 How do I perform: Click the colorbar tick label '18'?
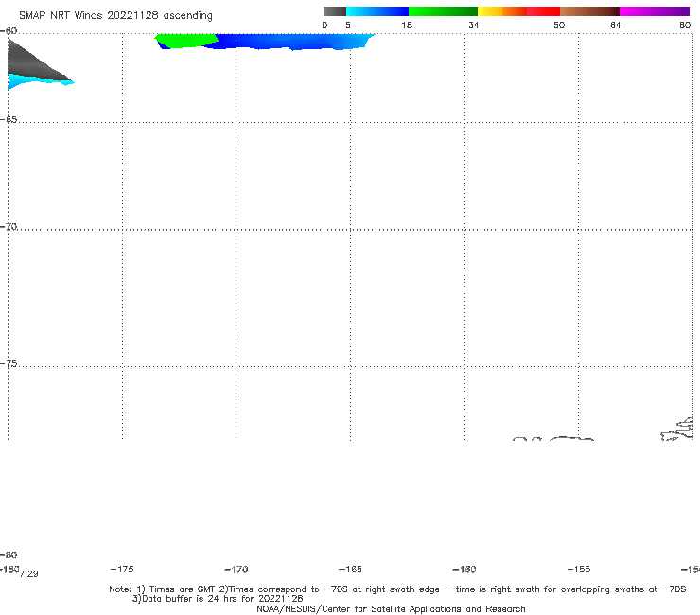click(407, 25)
